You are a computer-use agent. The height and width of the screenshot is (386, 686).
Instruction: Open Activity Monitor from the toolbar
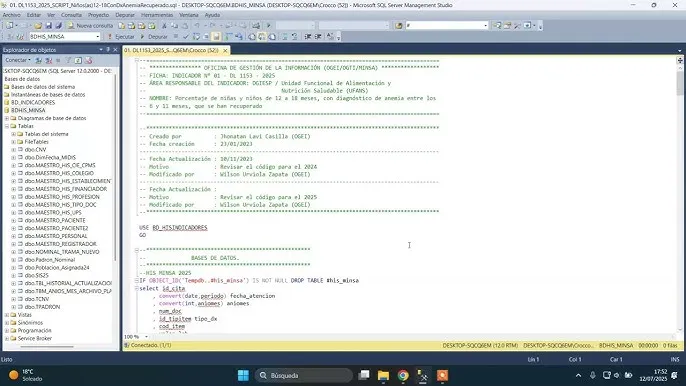(256, 26)
